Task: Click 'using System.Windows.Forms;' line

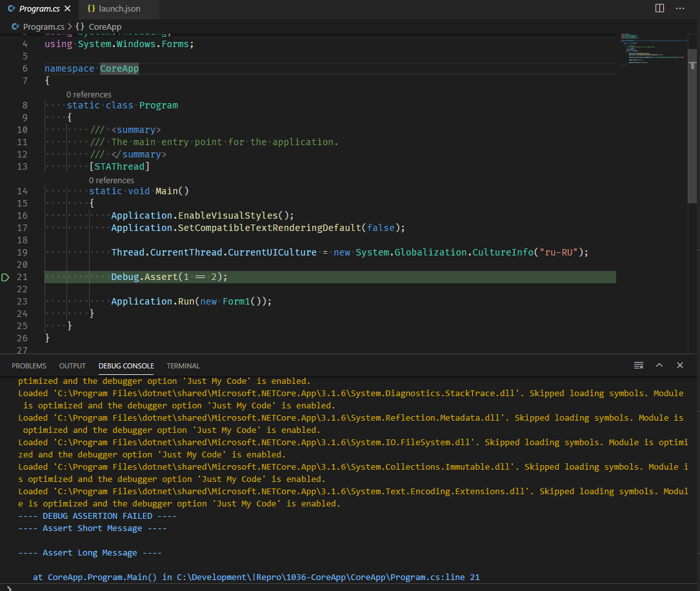Action: click(119, 44)
